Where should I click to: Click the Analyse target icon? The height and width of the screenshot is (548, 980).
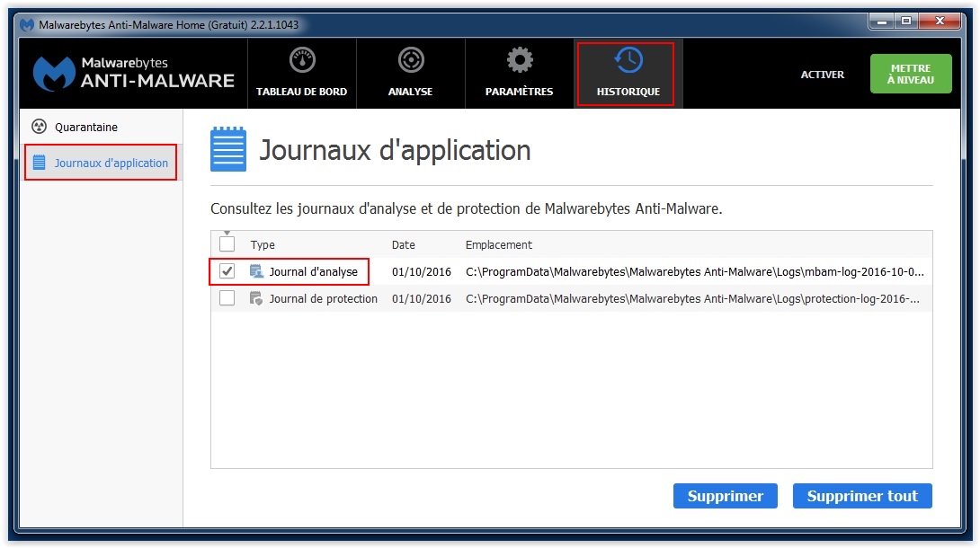(x=411, y=60)
